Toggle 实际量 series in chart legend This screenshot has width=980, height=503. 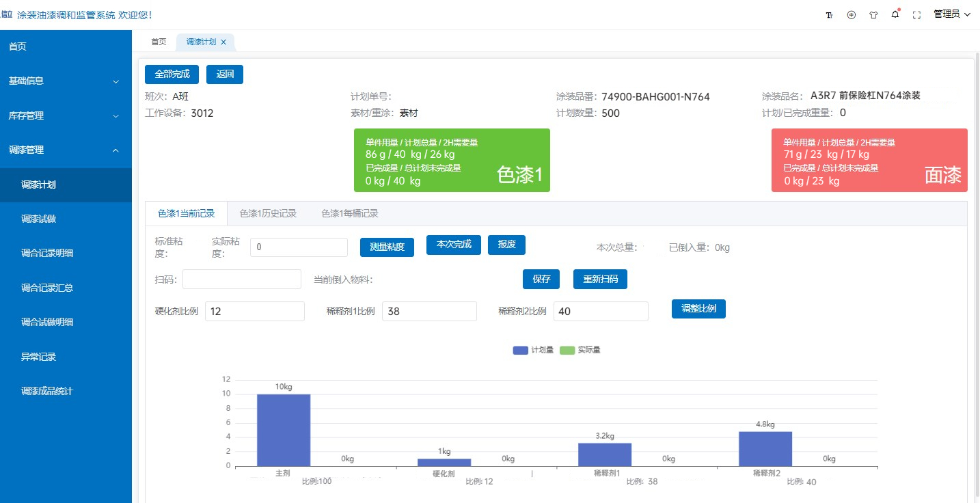pyautogui.click(x=580, y=350)
